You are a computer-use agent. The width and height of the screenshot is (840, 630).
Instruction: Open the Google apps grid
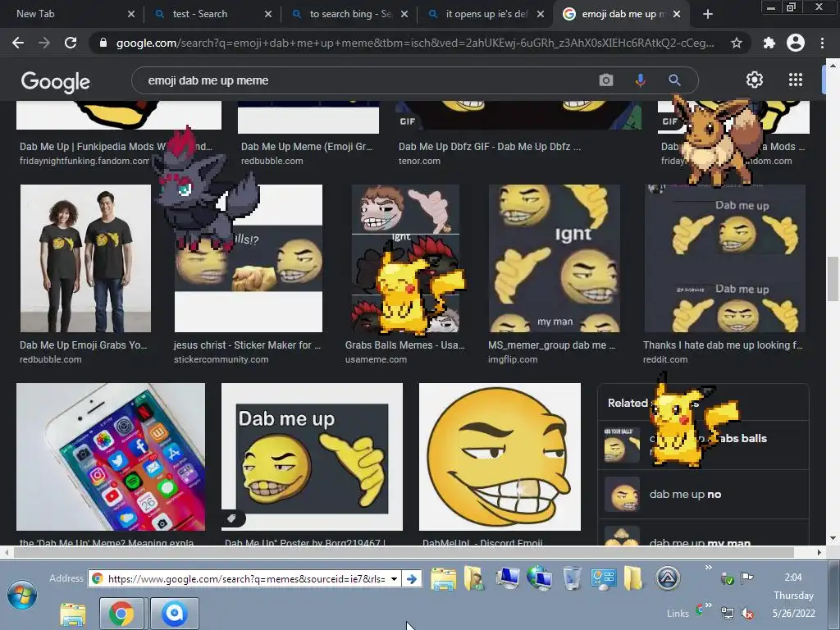(x=796, y=80)
